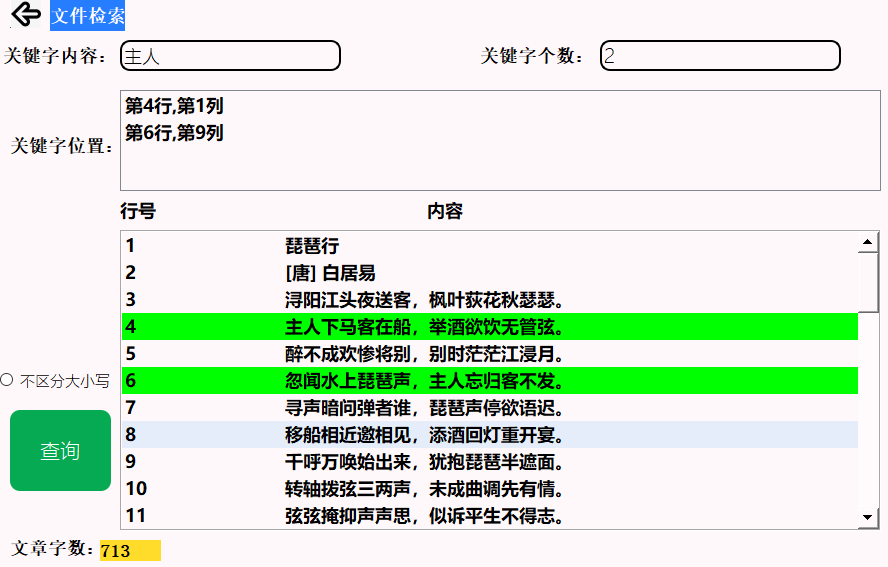The height and width of the screenshot is (567, 888).
Task: Select the 第4行,第1列 position entry
Action: (174, 106)
